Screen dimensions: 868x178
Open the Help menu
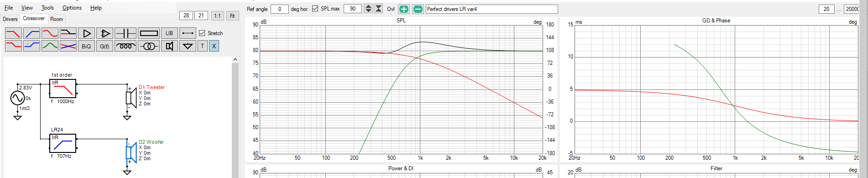[x=96, y=8]
